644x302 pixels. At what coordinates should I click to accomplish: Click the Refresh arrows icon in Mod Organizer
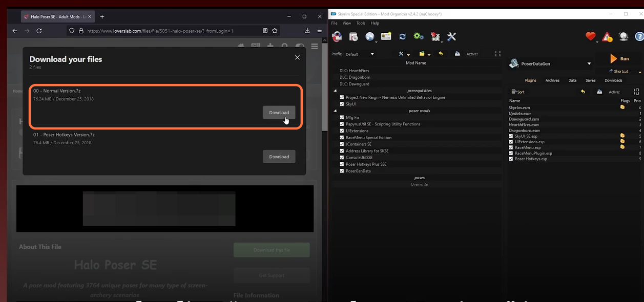pyautogui.click(x=403, y=36)
